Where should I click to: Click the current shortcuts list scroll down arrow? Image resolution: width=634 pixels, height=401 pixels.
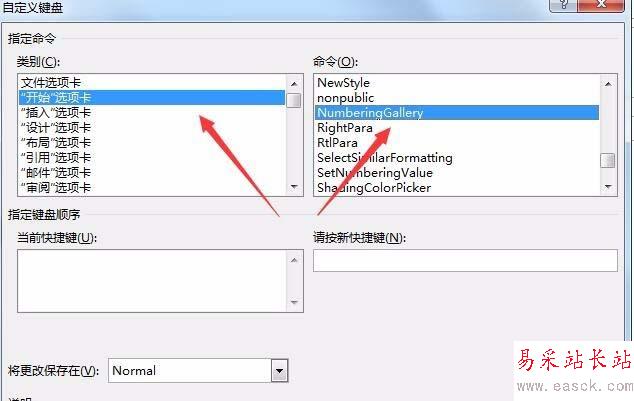click(294, 302)
